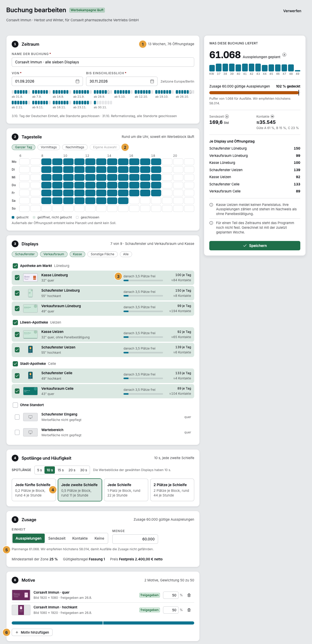Toggle the Kasse display filter
The height and width of the screenshot is (644, 312).
[x=77, y=254]
